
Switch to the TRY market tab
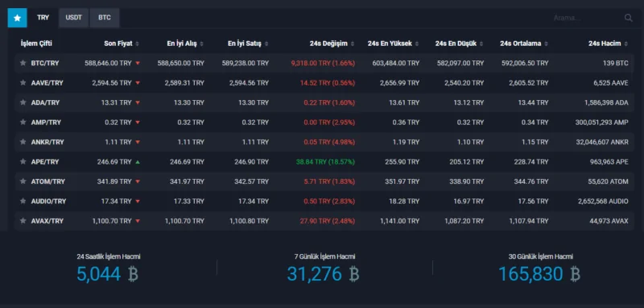[x=43, y=18]
